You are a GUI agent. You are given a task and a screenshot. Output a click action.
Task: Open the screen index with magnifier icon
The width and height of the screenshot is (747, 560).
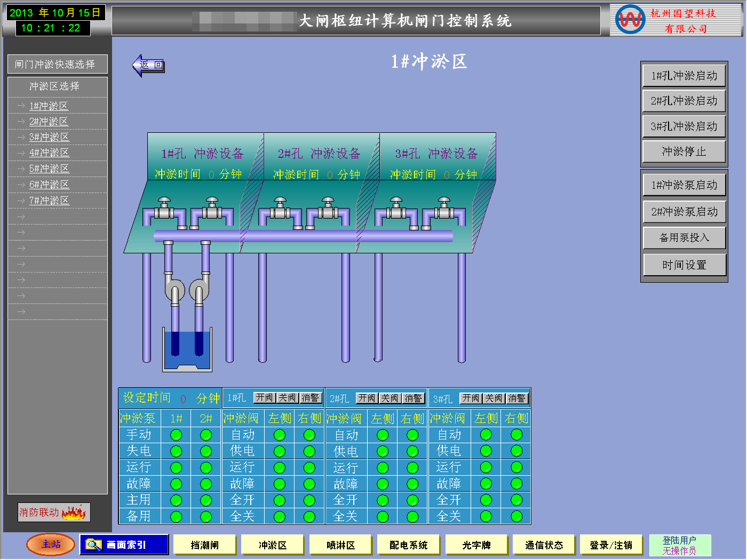point(124,545)
